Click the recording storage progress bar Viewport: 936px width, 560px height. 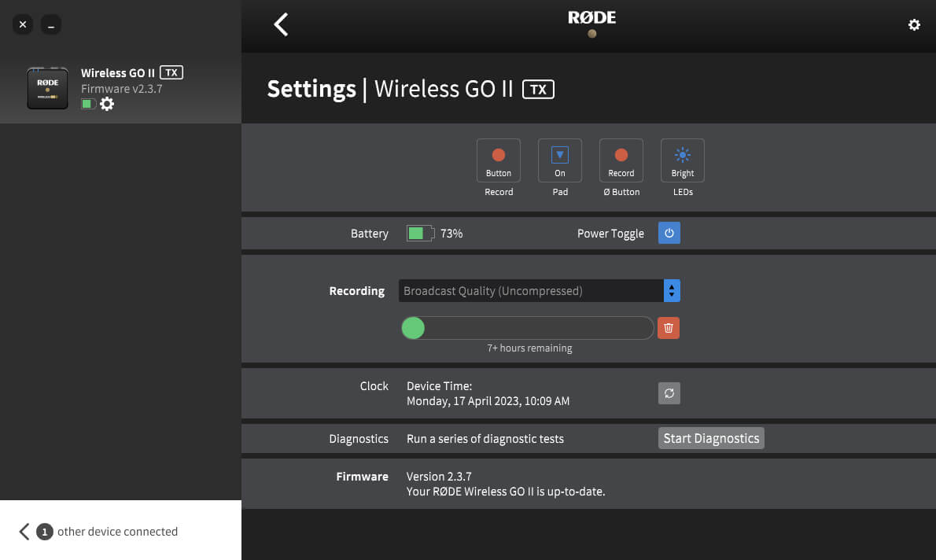click(x=527, y=327)
